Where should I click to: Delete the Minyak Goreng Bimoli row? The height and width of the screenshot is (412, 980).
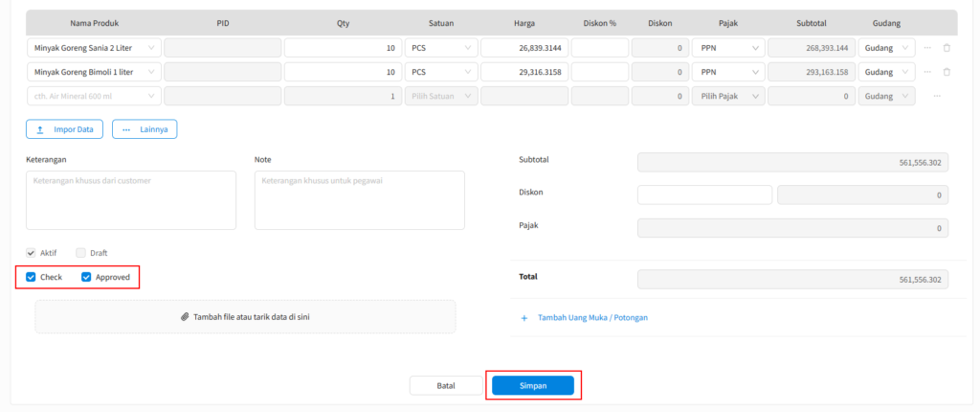[947, 72]
